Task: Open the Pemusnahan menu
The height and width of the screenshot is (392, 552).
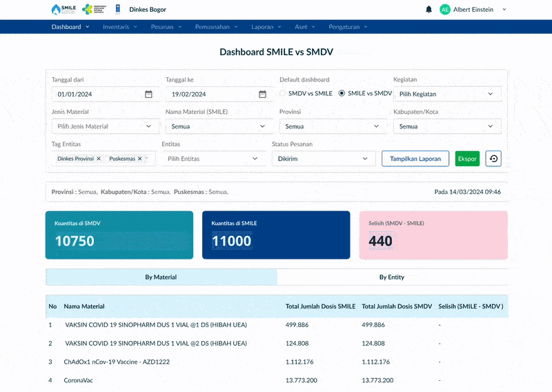Action: [x=216, y=27]
